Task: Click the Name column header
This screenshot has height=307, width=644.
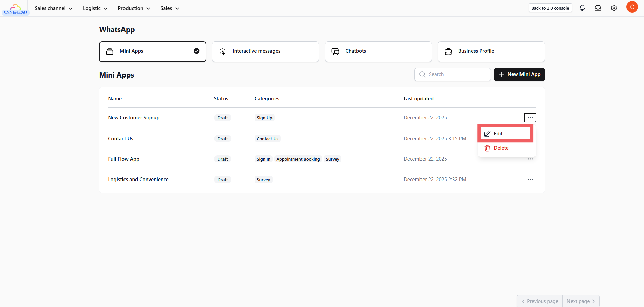Action: 115,99
